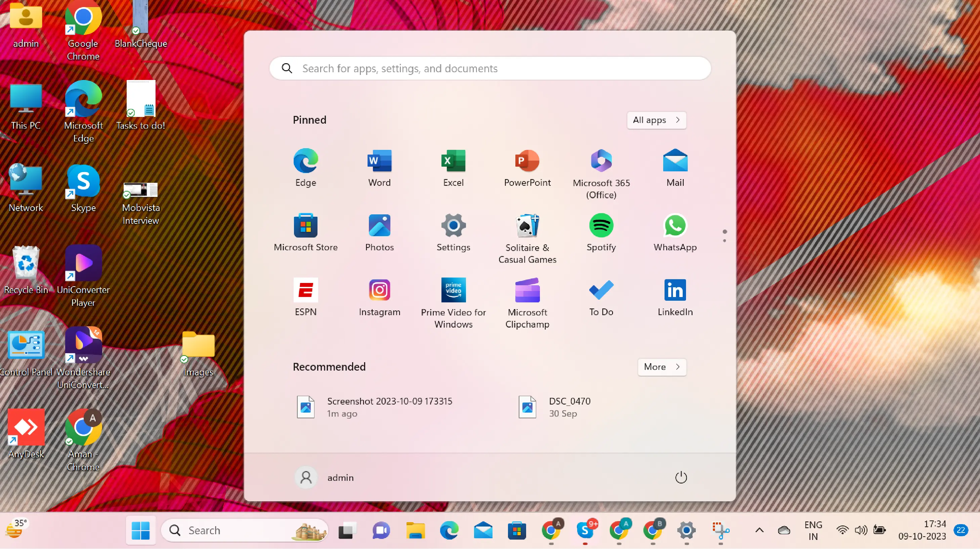Select the BlankCheque file on the desktop
The image size is (980, 549).
(141, 25)
